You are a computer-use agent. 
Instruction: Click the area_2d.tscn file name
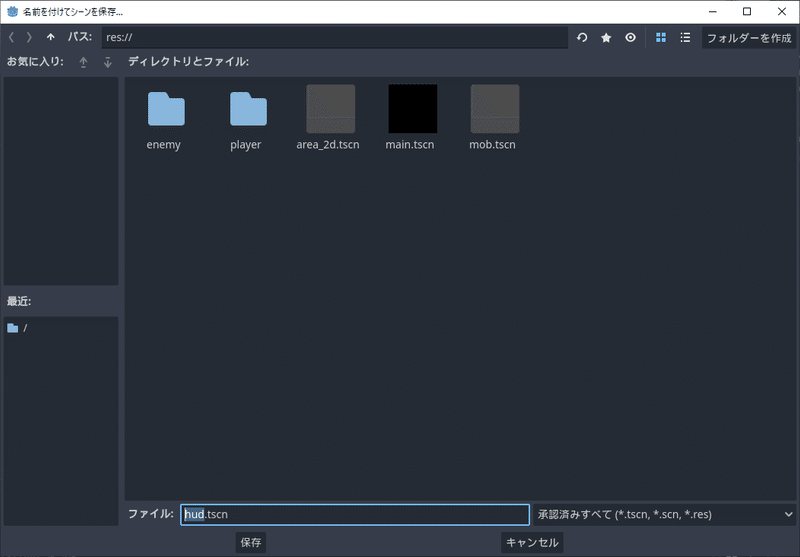click(x=328, y=145)
